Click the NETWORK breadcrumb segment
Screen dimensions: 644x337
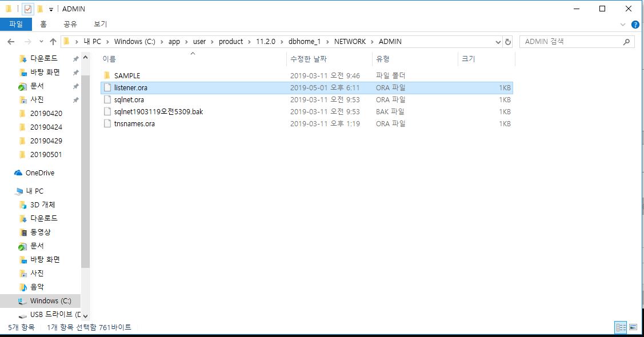click(350, 42)
